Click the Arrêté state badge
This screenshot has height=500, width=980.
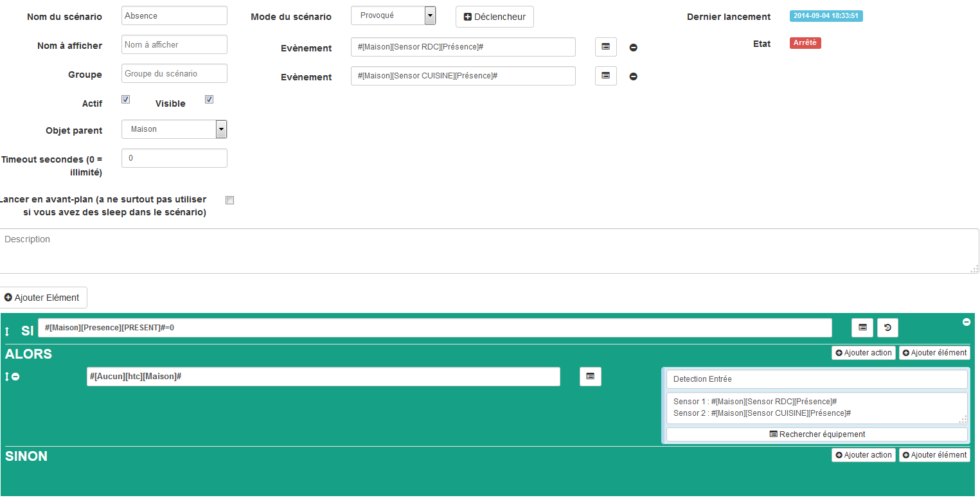click(805, 43)
